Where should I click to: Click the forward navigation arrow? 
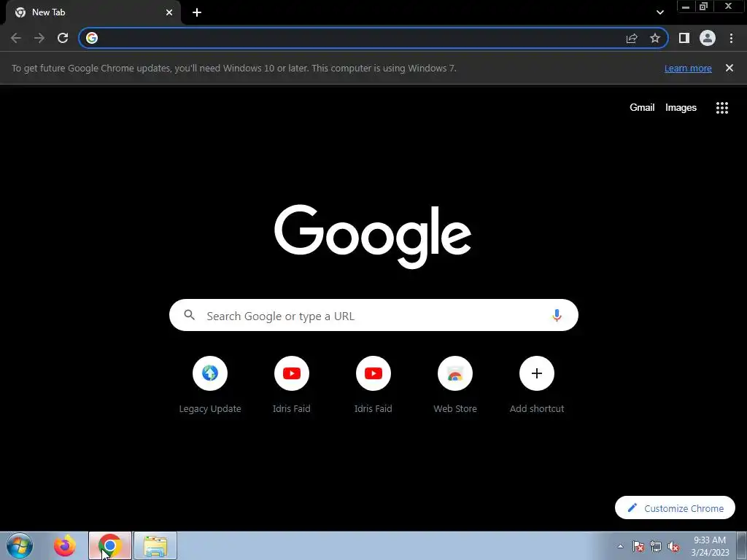click(x=39, y=38)
